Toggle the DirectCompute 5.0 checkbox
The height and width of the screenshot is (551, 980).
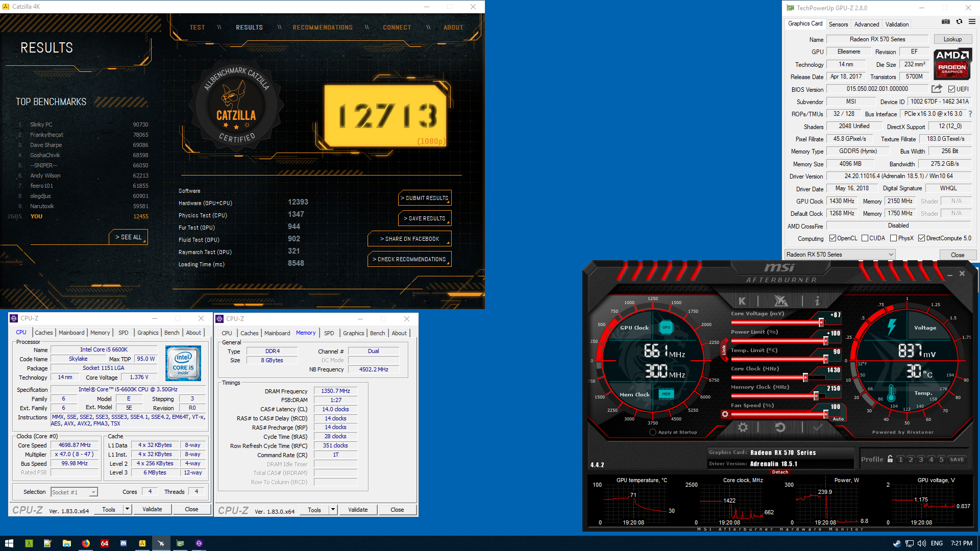pyautogui.click(x=921, y=238)
